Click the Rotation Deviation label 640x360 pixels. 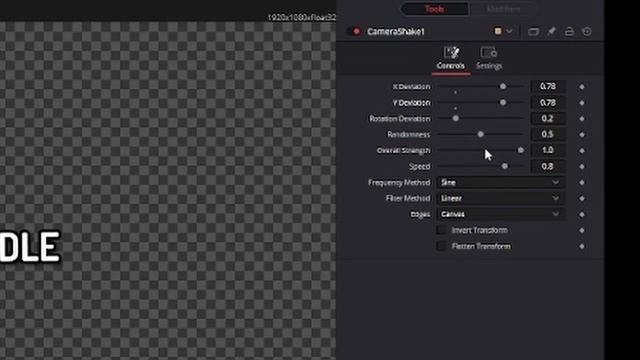(400, 118)
